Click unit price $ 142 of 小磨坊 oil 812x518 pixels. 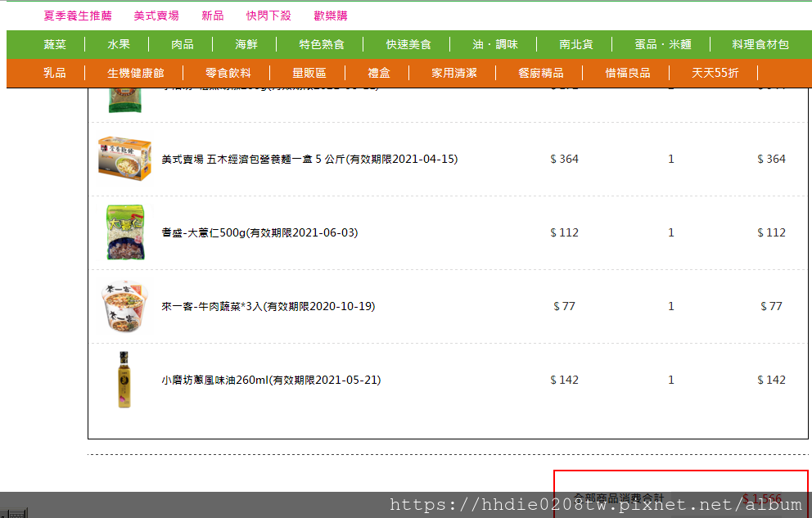tap(565, 380)
